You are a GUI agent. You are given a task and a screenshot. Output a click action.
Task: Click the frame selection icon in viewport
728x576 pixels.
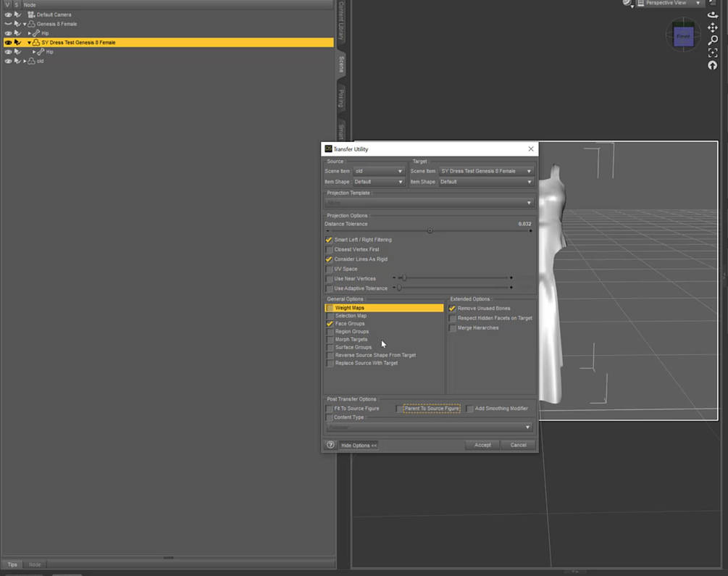click(x=713, y=53)
